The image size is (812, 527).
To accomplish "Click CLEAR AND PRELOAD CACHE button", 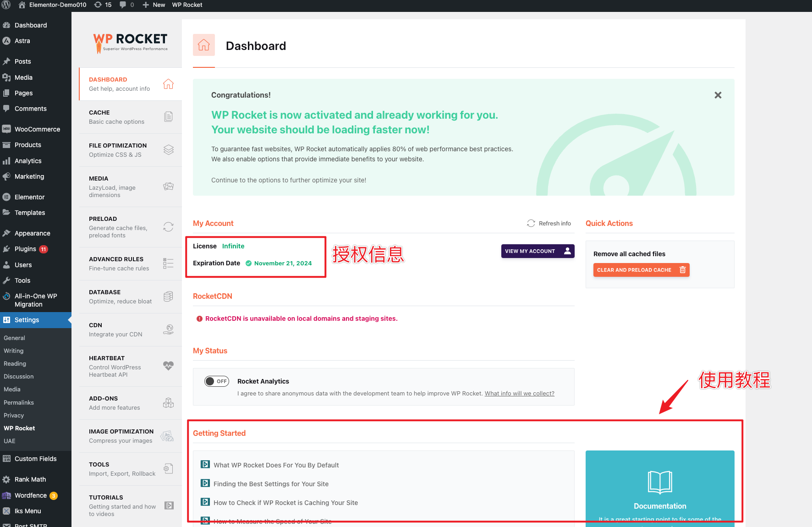I will (x=642, y=270).
